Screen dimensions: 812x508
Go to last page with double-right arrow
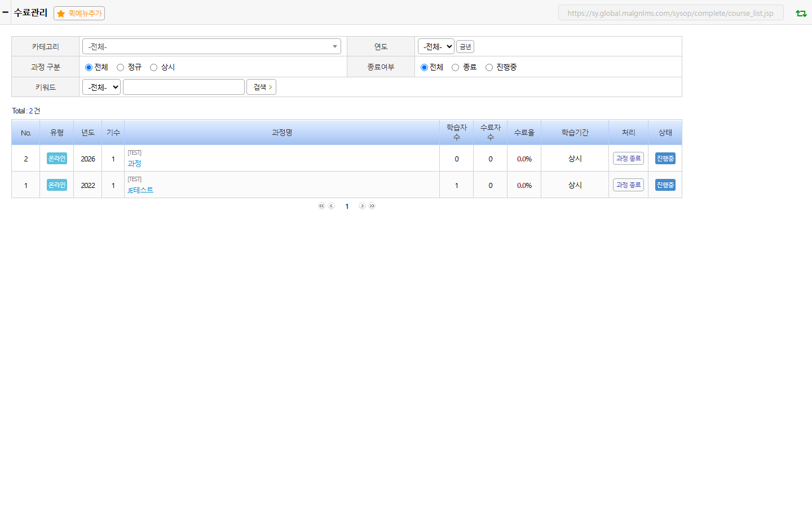372,206
